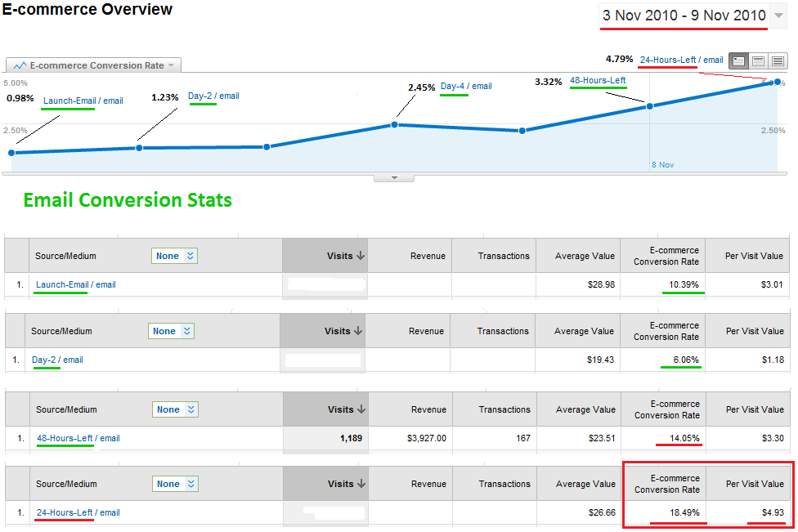Open Day-2 / email table row link
Screen dimensions: 798x532
[x=57, y=360]
